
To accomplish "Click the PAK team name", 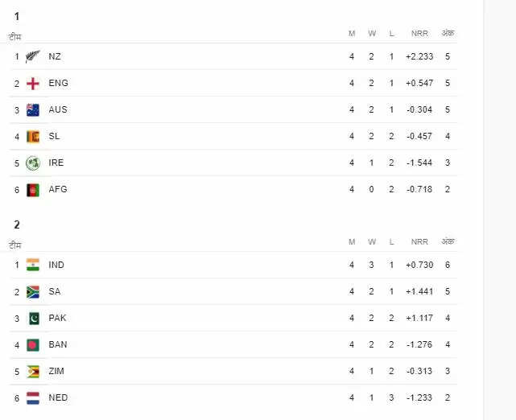I will pos(57,318).
